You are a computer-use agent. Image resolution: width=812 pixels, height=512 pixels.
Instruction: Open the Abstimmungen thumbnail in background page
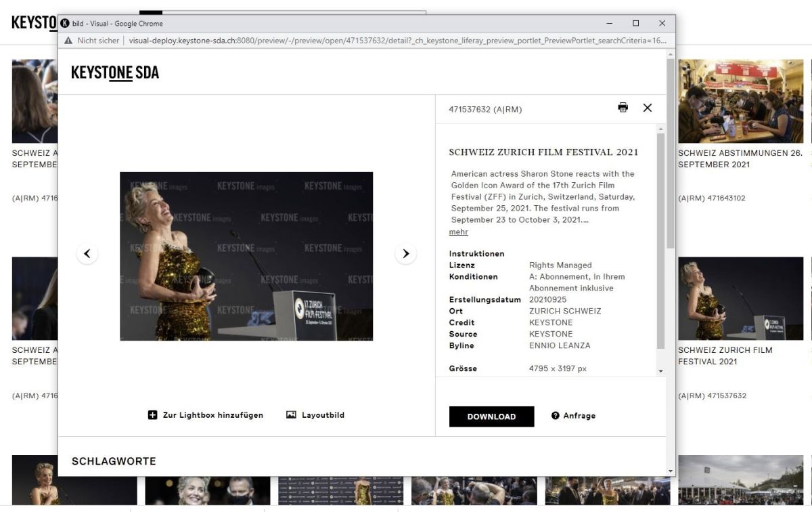(741, 102)
